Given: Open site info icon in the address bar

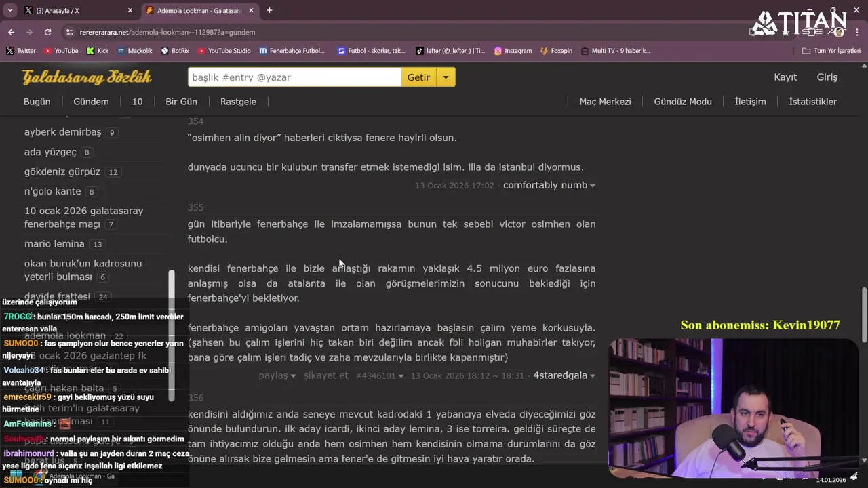Looking at the screenshot, I should [x=69, y=32].
